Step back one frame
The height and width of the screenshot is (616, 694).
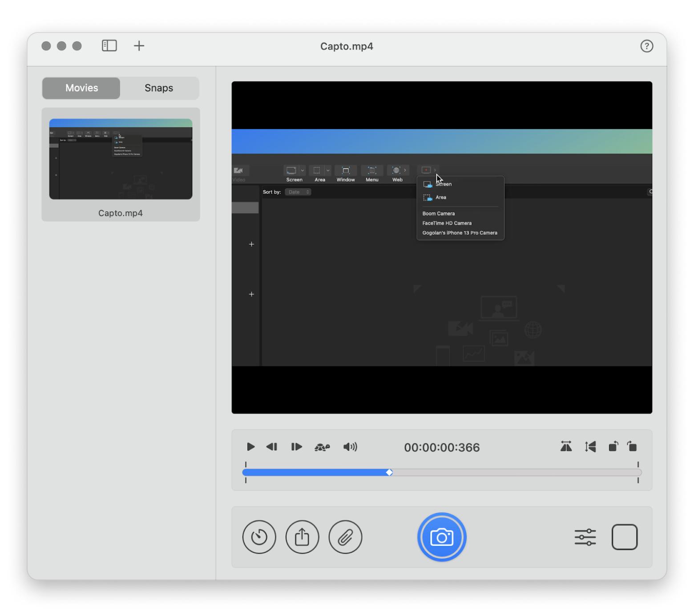272,447
